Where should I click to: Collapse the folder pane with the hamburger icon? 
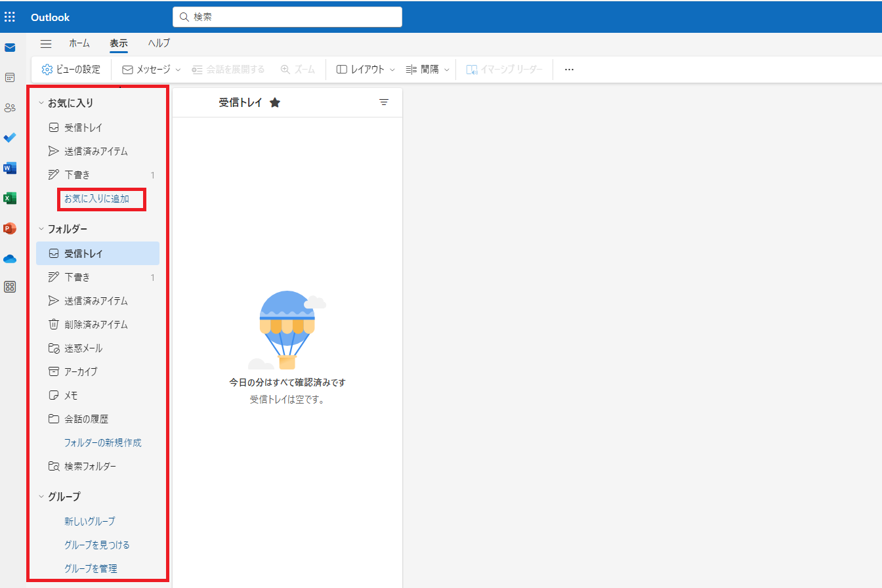coord(45,44)
